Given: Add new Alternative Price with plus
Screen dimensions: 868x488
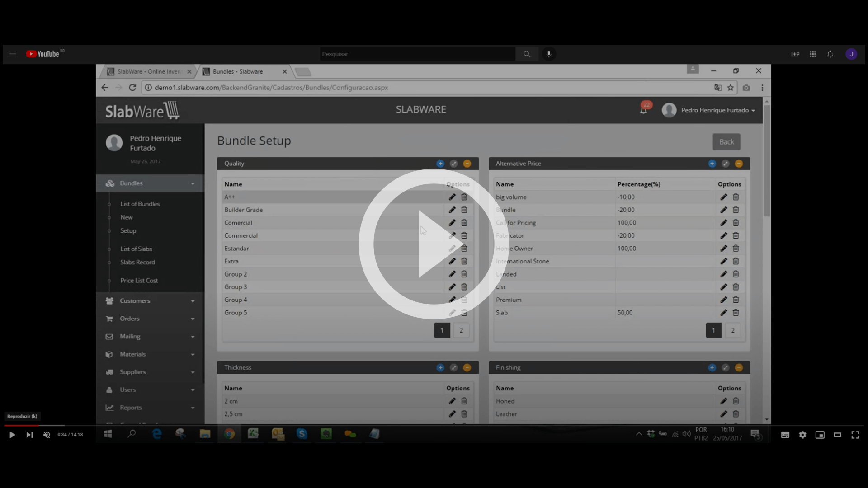Looking at the screenshot, I should [712, 164].
